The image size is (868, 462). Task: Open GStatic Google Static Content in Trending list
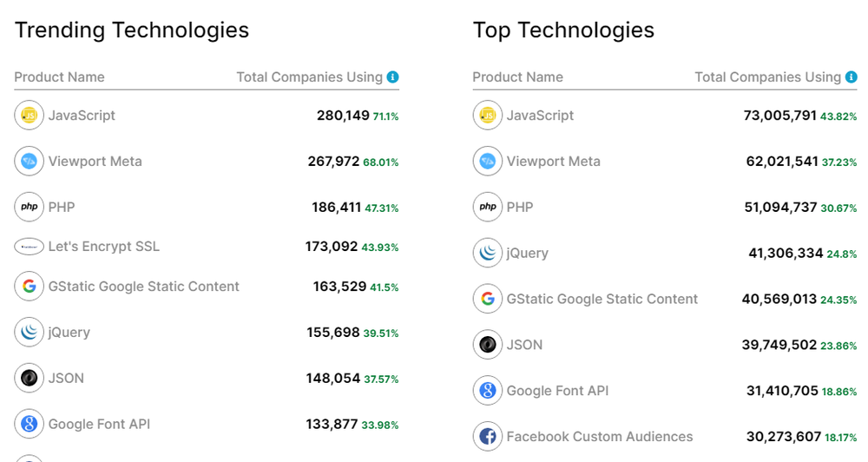143,287
